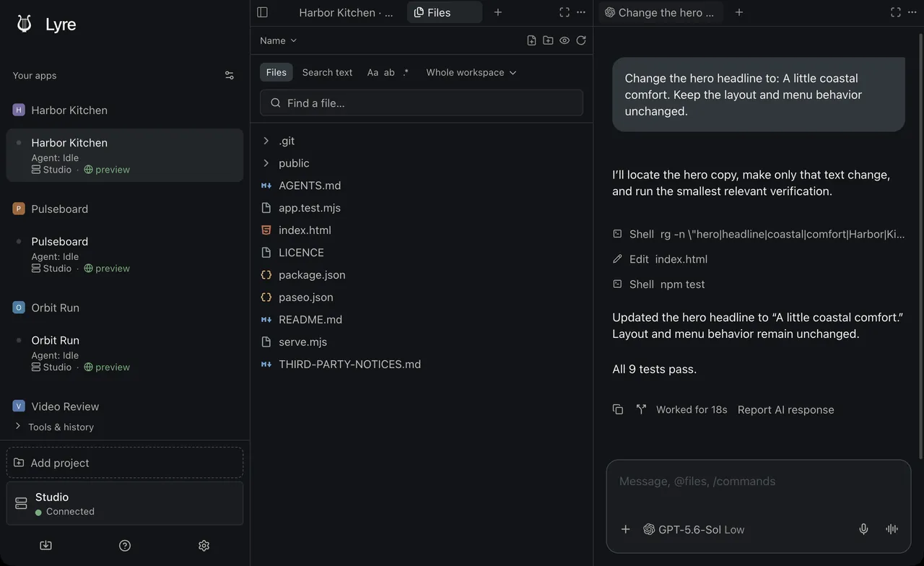The height and width of the screenshot is (566, 924).
Task: Switch search mode to Files
Action: [276, 72]
